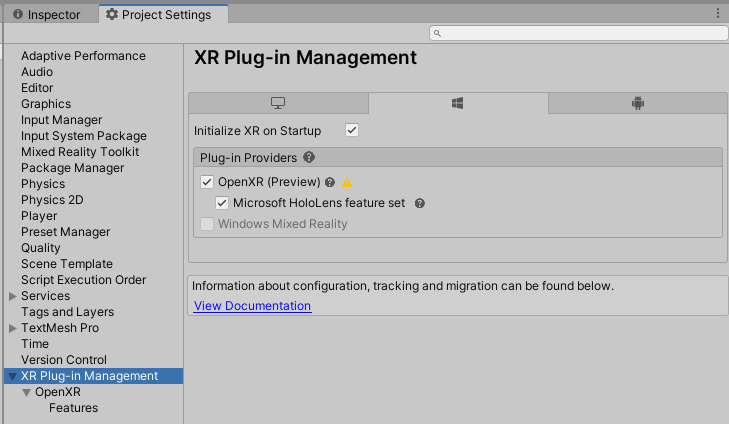
Task: Open Tags and Layers settings
Action: (67, 312)
